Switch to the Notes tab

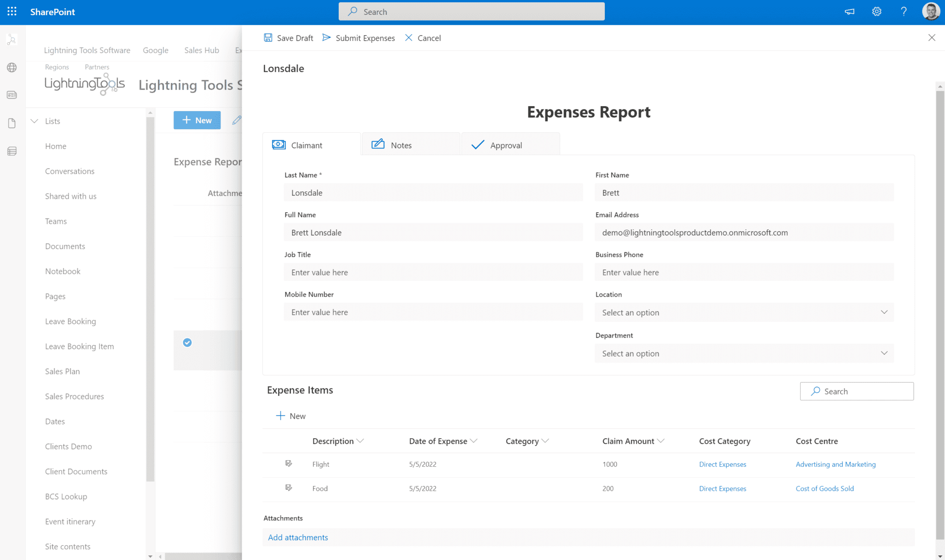click(x=401, y=144)
